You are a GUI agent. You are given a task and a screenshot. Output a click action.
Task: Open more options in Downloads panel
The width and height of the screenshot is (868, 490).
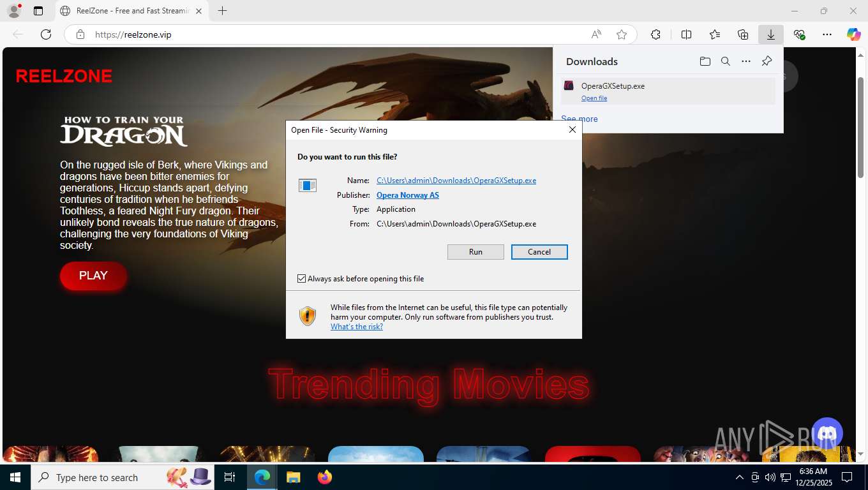[x=746, y=61]
